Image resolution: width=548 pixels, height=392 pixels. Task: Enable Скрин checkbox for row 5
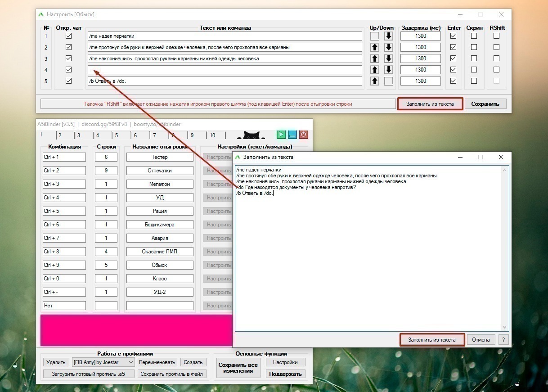pos(474,81)
